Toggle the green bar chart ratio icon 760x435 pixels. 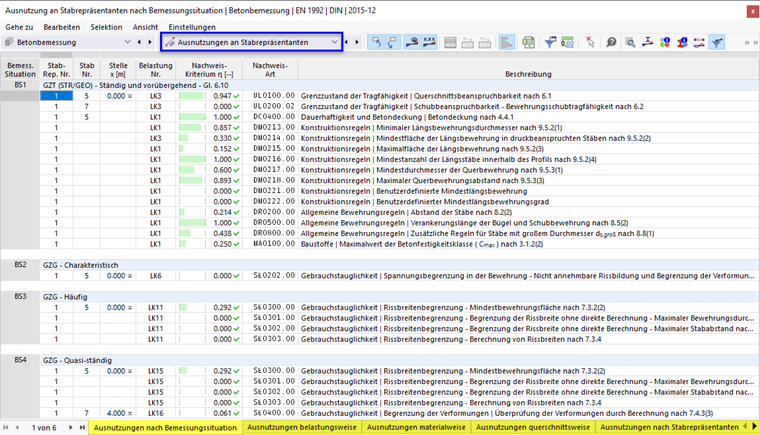pos(507,43)
